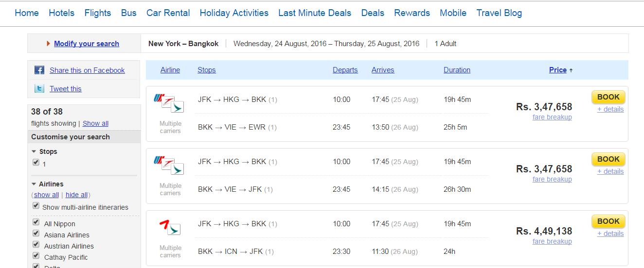Toggle Show multi-airline itineraries checkbox
This screenshot has width=644, height=268.
[x=36, y=206]
